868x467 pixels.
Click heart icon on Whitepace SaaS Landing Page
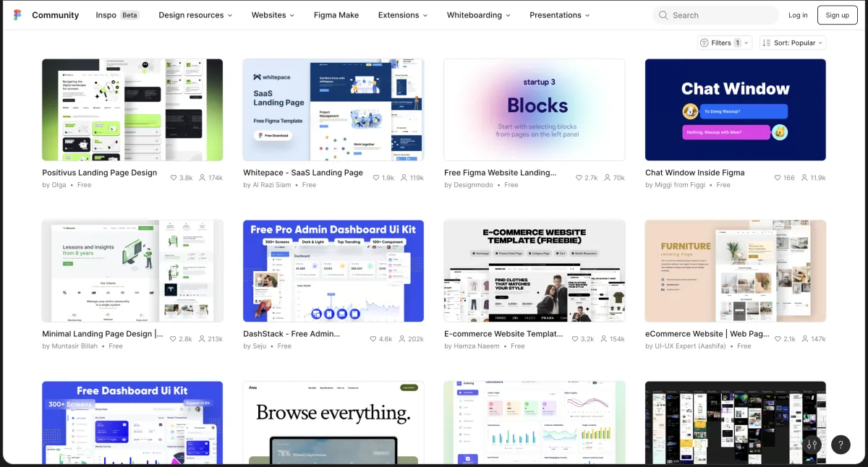(375, 177)
